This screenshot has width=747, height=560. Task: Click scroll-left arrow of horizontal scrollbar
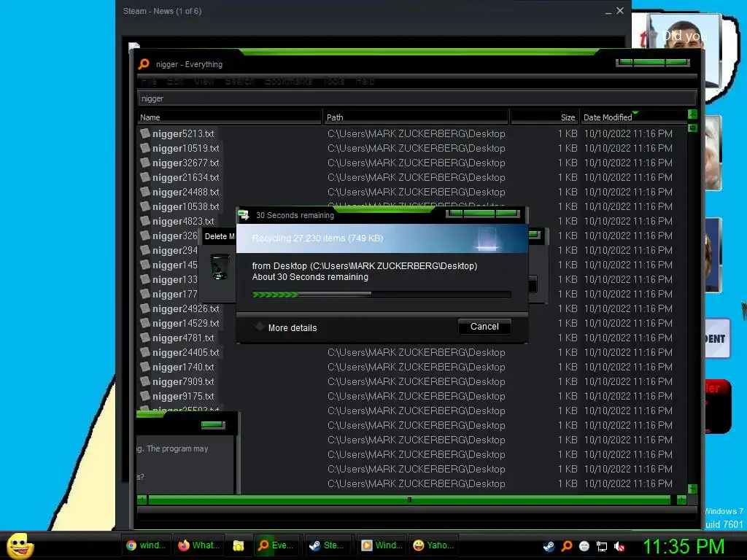[x=142, y=500]
